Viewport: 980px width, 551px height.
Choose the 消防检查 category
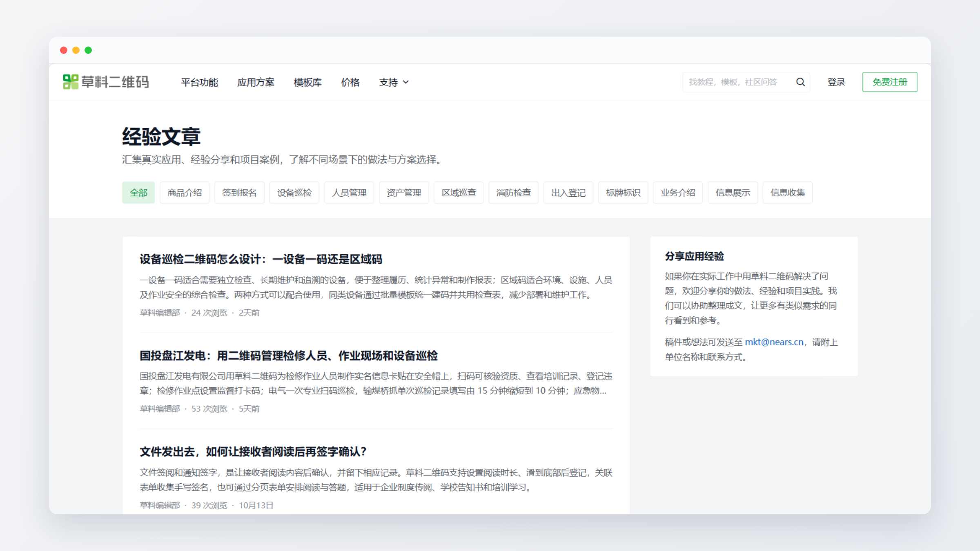coord(514,193)
